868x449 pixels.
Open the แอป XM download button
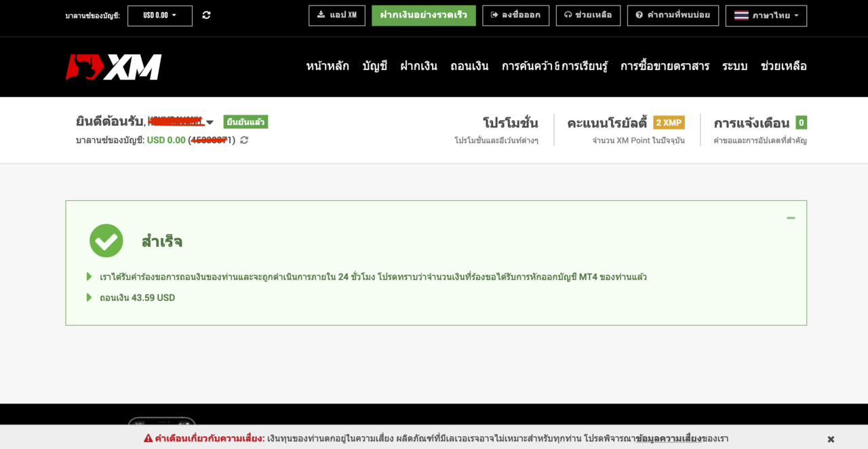tap(336, 15)
